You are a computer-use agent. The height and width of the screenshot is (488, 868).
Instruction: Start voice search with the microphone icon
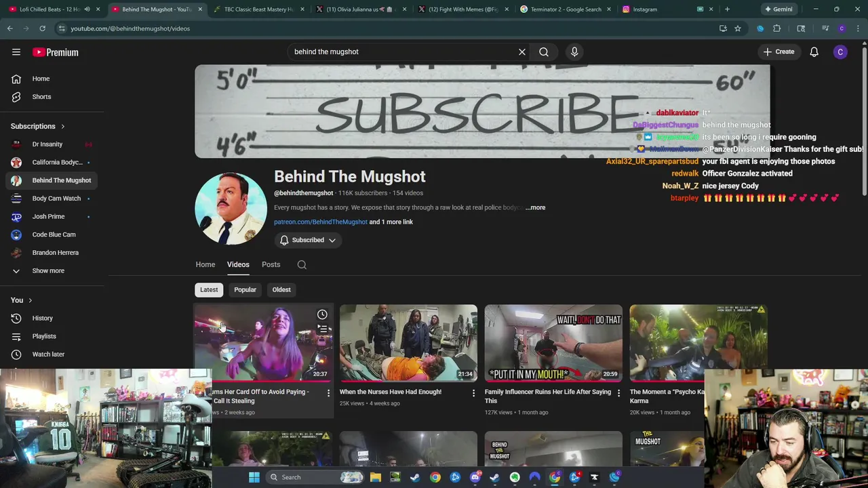(x=574, y=52)
